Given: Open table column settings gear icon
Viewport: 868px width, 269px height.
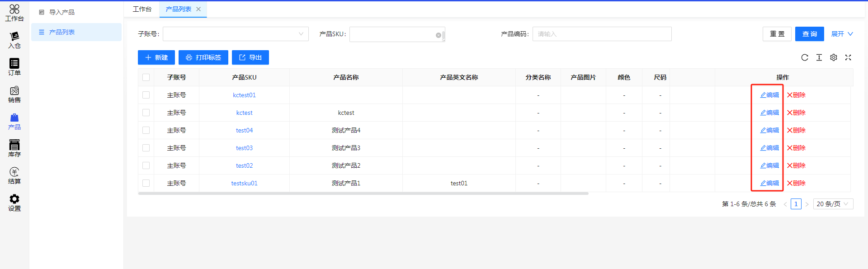Looking at the screenshot, I should [x=834, y=57].
